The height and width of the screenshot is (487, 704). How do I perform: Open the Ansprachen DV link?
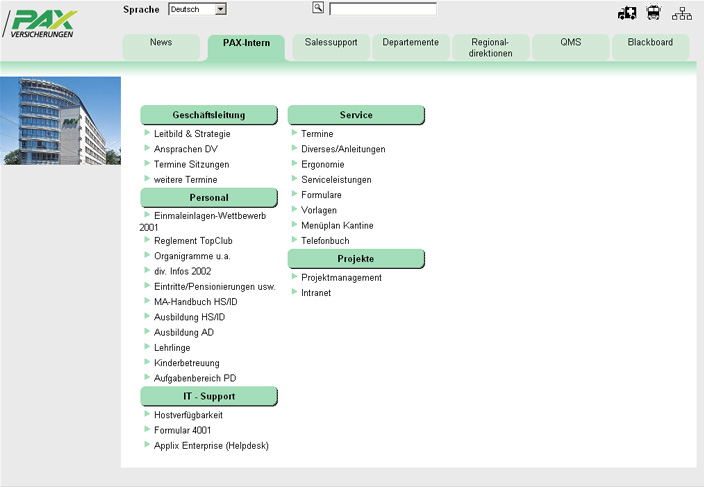coord(186,149)
